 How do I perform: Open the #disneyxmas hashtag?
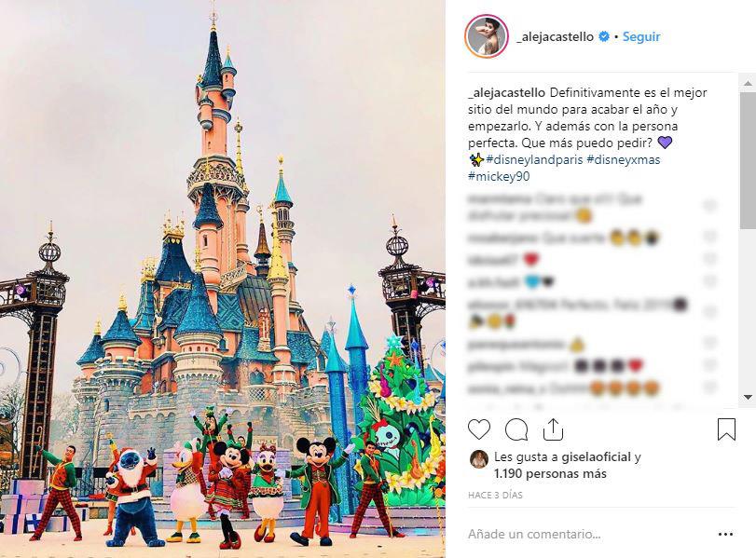click(624, 159)
